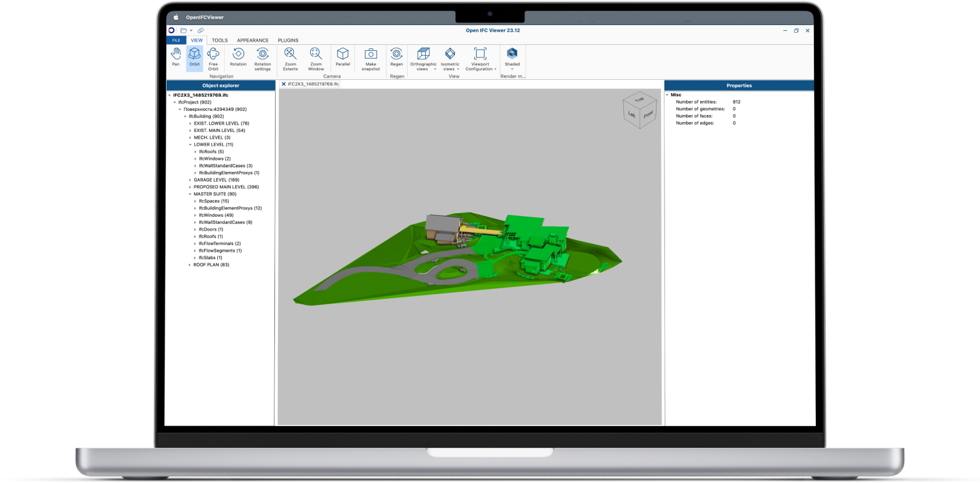
Task: Open the PLUGINS ribbon tab
Action: coord(288,41)
